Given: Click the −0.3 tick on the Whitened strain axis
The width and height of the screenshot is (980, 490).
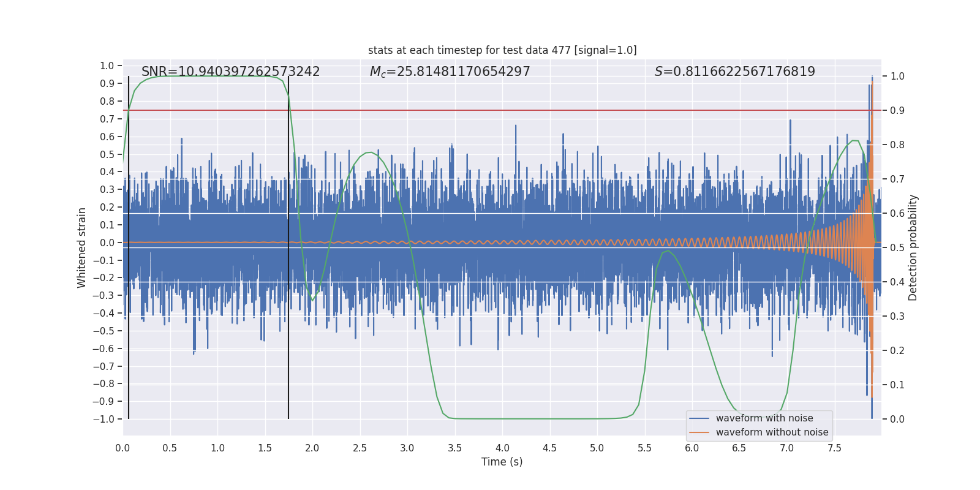Looking at the screenshot, I should click(x=104, y=295).
